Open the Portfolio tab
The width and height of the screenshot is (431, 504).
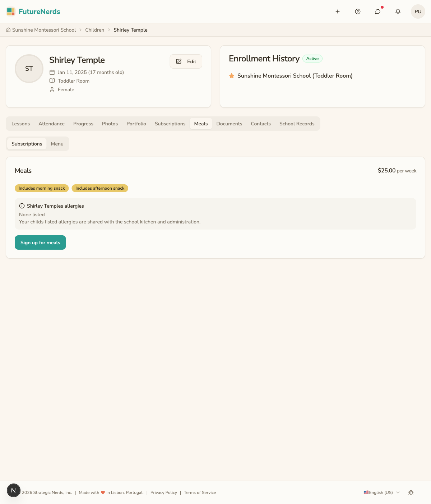coord(136,124)
